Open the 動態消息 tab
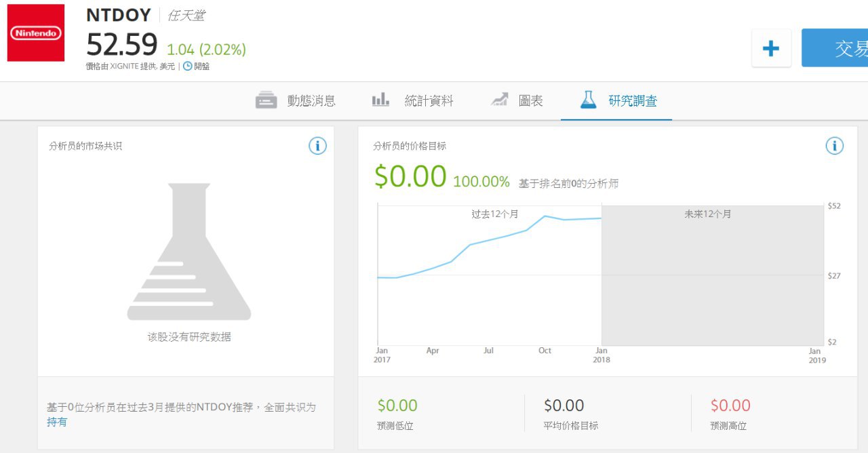This screenshot has width=868, height=453. [296, 100]
